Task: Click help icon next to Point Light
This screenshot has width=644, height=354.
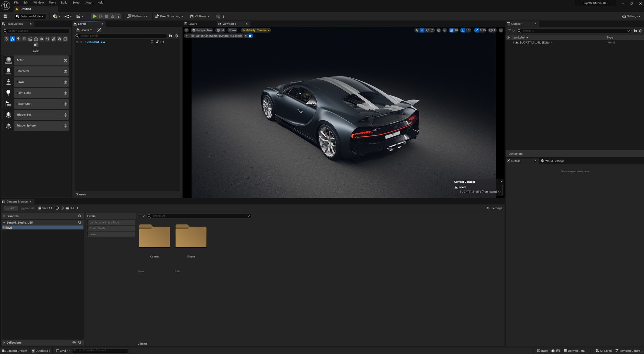Action: 65,93
